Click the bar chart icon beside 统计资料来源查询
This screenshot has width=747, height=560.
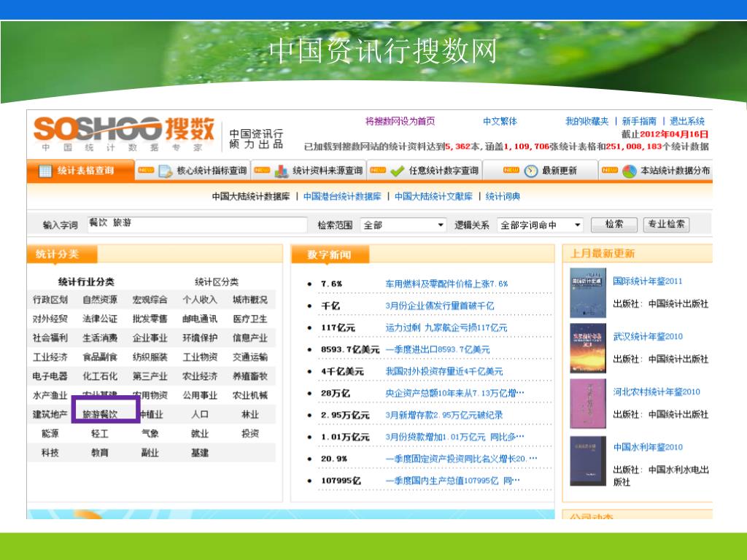click(281, 171)
